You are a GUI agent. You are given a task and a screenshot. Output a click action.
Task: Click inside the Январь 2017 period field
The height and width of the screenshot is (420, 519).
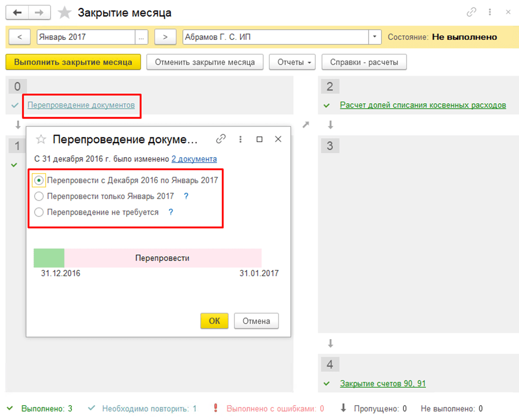coord(80,37)
